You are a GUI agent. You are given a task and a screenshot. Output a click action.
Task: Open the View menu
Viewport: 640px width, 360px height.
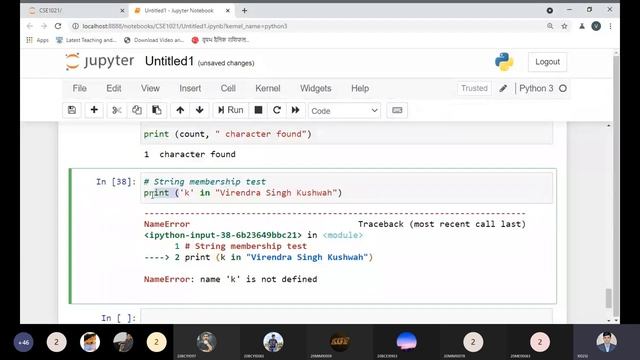150,89
